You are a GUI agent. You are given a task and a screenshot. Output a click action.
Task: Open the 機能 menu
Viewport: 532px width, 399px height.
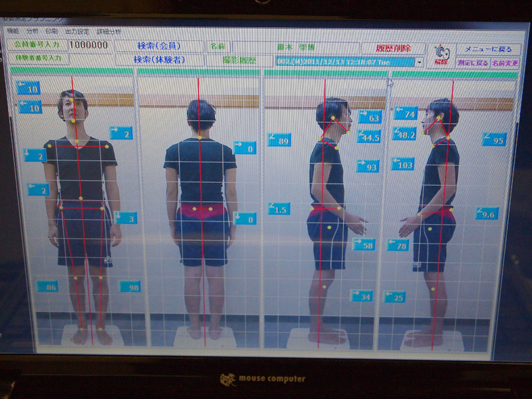coord(13,31)
